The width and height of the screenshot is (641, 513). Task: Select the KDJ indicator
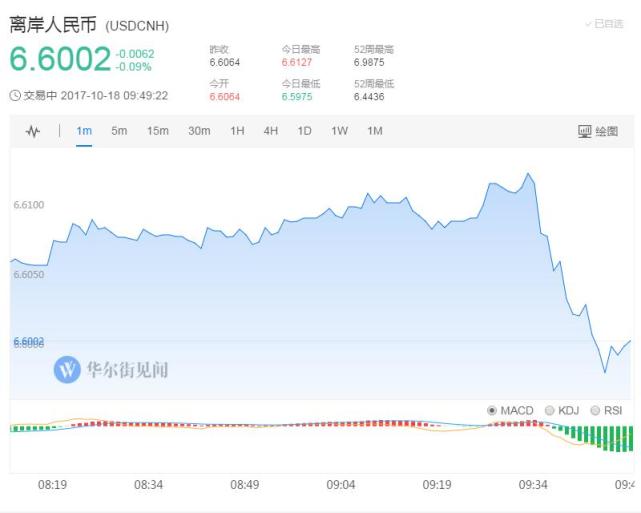pyautogui.click(x=562, y=410)
